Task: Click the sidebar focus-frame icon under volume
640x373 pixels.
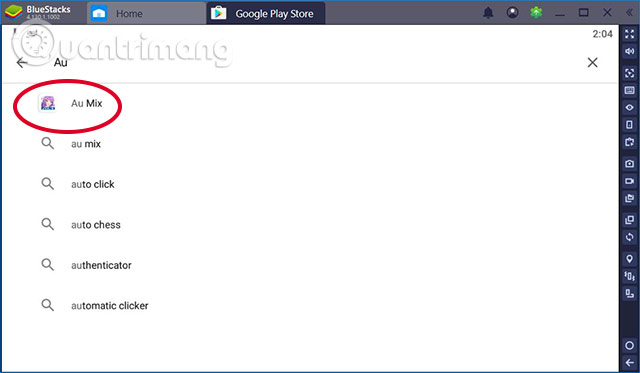Action: [629, 73]
